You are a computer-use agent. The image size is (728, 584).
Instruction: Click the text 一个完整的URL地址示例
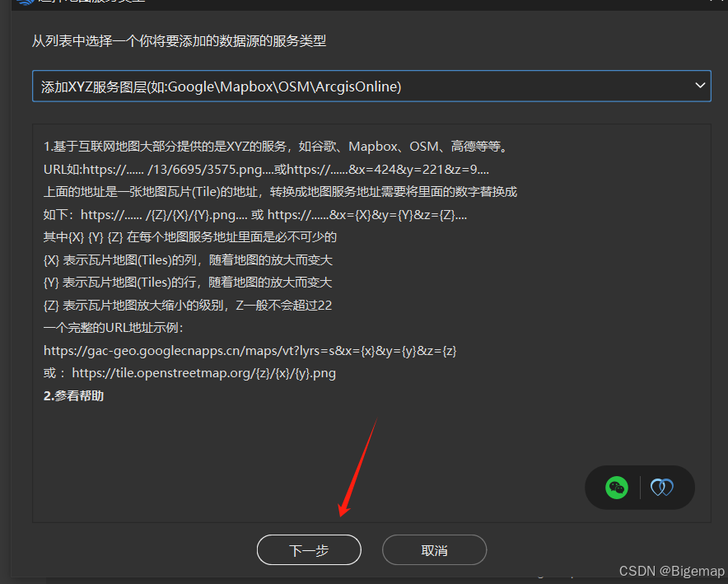click(x=114, y=328)
